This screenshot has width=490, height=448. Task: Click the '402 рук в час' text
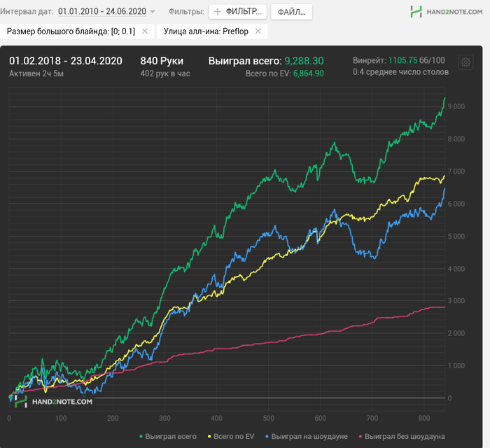165,73
